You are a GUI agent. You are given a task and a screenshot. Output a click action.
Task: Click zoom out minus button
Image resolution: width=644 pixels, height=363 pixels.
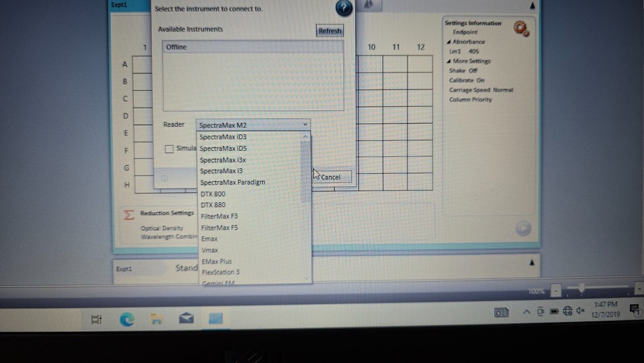[556, 291]
